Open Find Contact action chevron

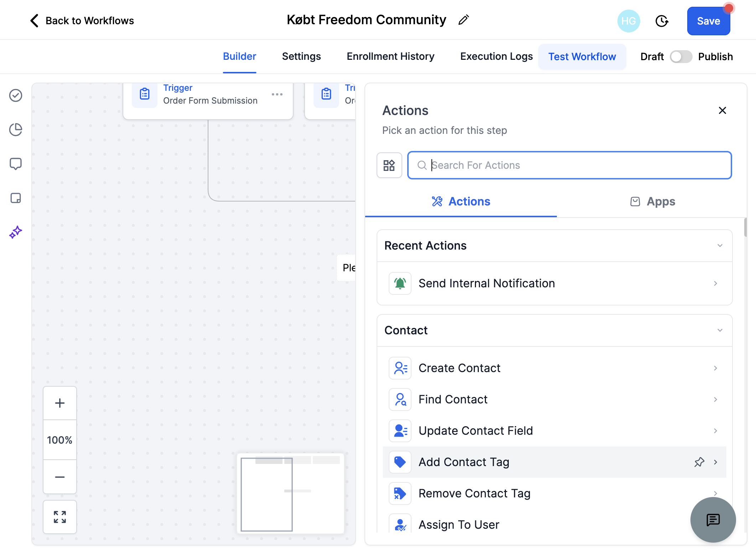(715, 399)
